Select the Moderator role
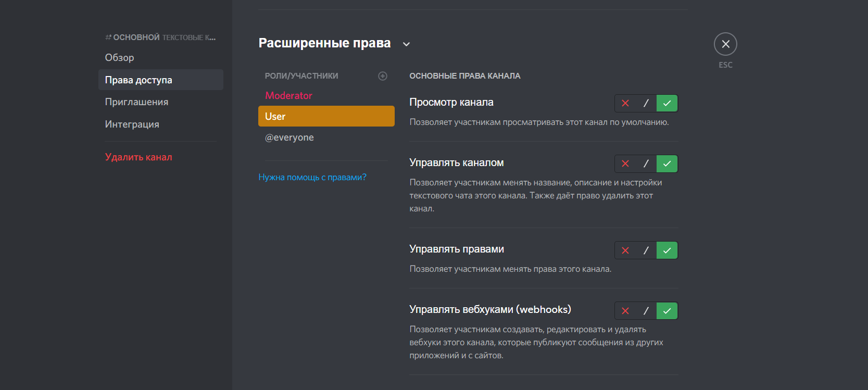The height and width of the screenshot is (390, 868). [x=288, y=96]
